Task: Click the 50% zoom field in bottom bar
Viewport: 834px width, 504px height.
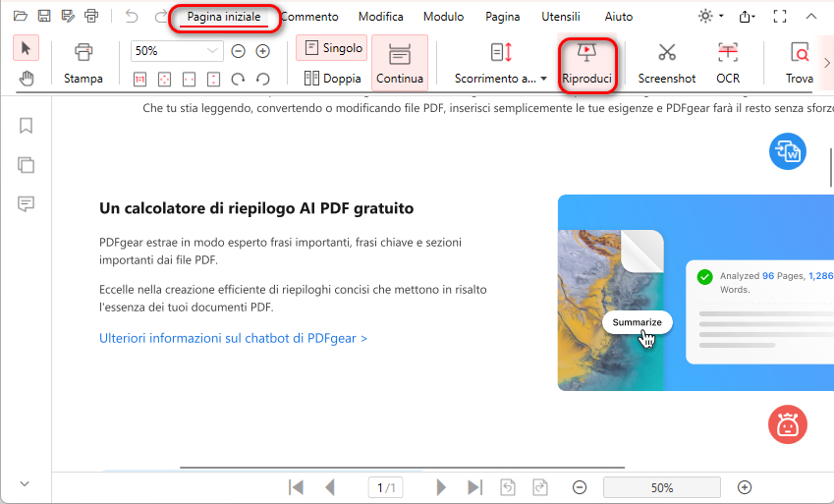Action: tap(662, 487)
